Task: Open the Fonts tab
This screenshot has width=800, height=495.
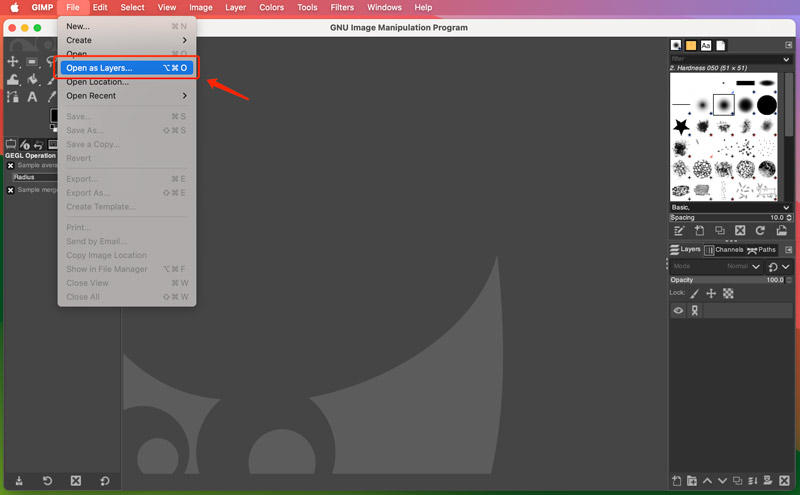Action: (x=706, y=45)
